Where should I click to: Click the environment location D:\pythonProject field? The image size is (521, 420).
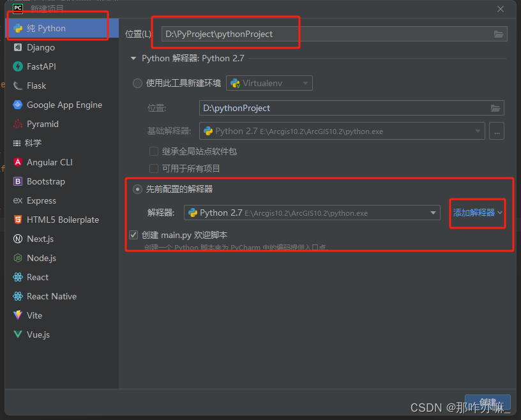(352, 108)
